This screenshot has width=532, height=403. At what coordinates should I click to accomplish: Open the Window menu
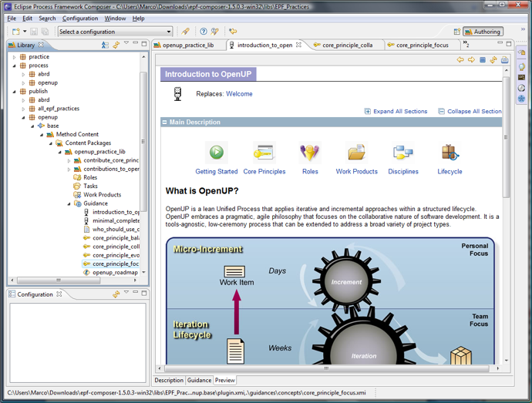(x=115, y=18)
